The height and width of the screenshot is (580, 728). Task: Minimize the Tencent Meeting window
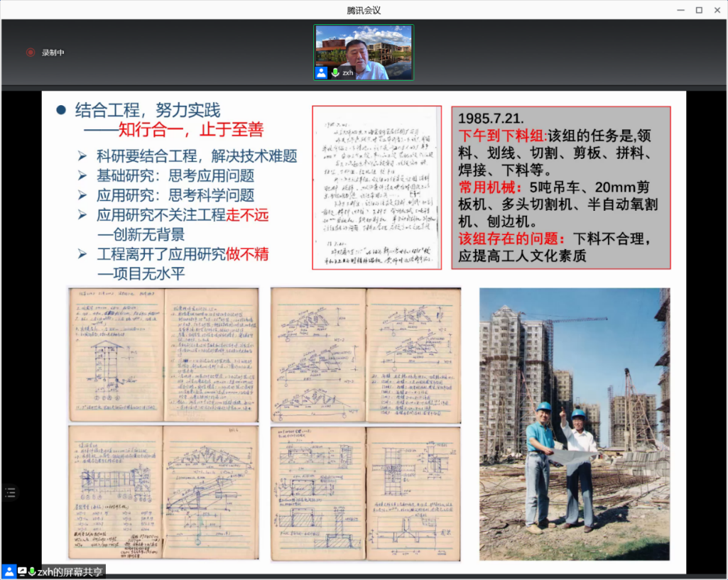[x=680, y=10]
